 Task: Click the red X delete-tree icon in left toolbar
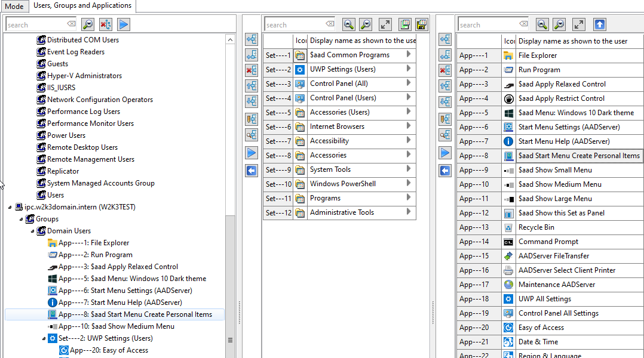point(106,24)
